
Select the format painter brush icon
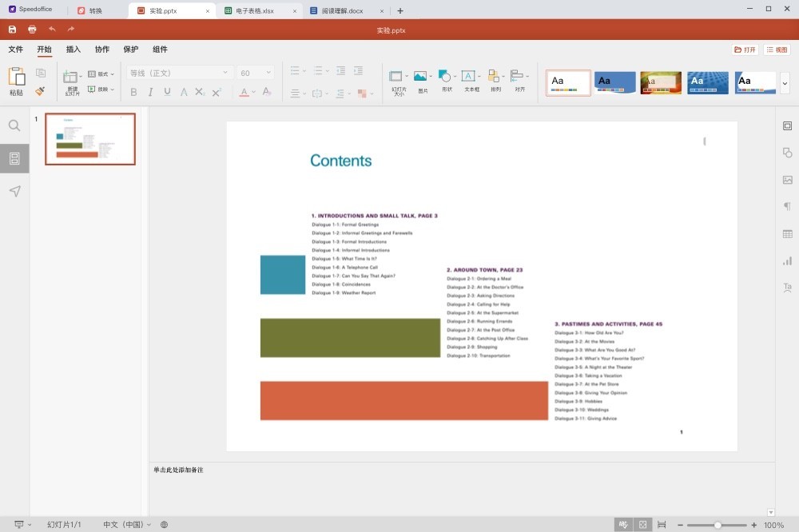(40, 91)
